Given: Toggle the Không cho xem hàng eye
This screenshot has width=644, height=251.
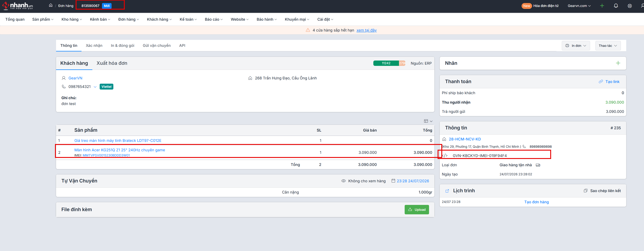Looking at the screenshot, I should (x=343, y=181).
